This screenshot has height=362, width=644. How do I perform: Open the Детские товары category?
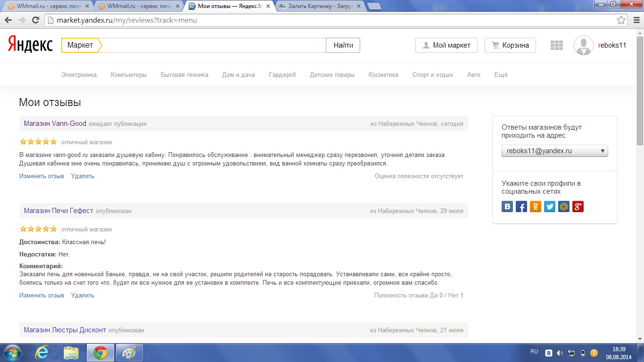coord(332,74)
